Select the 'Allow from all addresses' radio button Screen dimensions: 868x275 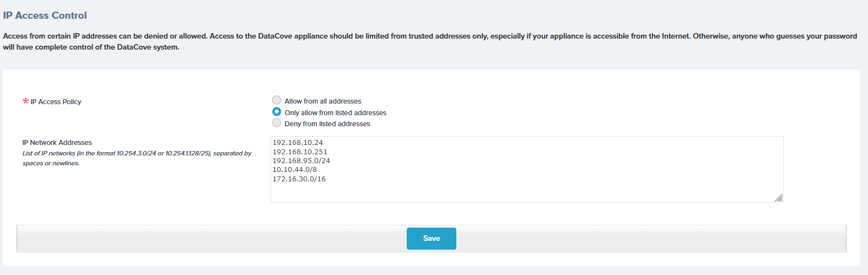[x=277, y=100]
